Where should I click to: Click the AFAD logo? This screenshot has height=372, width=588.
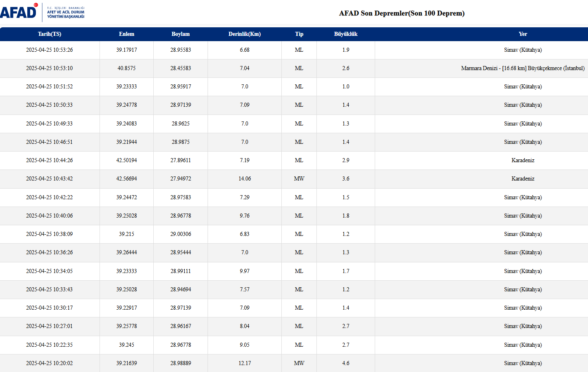tap(19, 11)
